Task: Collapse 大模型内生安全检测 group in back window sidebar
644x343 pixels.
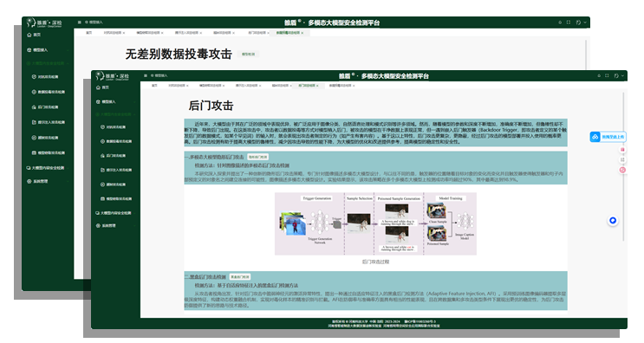Action: click(x=47, y=63)
